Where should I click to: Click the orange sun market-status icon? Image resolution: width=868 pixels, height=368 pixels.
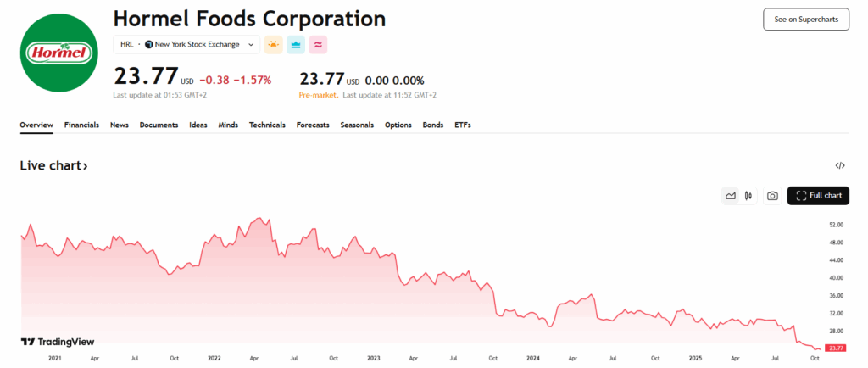point(273,45)
